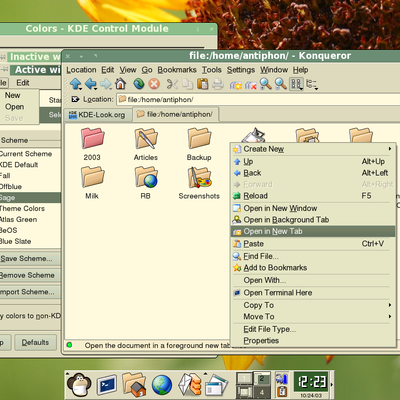Screen dimensions: 400x400
Task: Click the first magnifier zoom icon
Action: [266, 84]
